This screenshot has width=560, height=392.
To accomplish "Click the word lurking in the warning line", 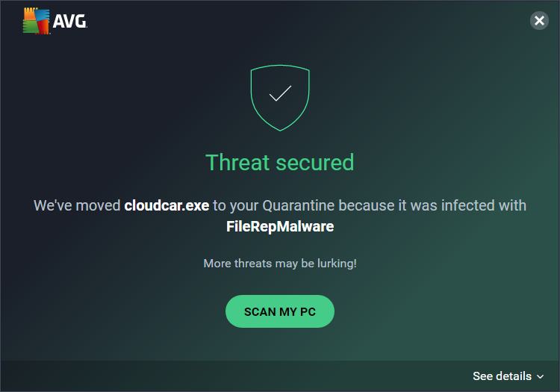I will pos(335,264).
